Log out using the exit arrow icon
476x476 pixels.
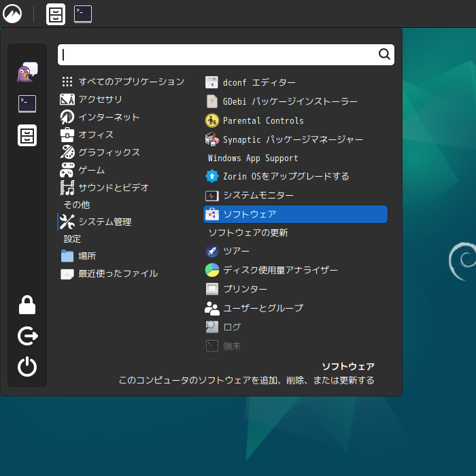click(x=27, y=336)
